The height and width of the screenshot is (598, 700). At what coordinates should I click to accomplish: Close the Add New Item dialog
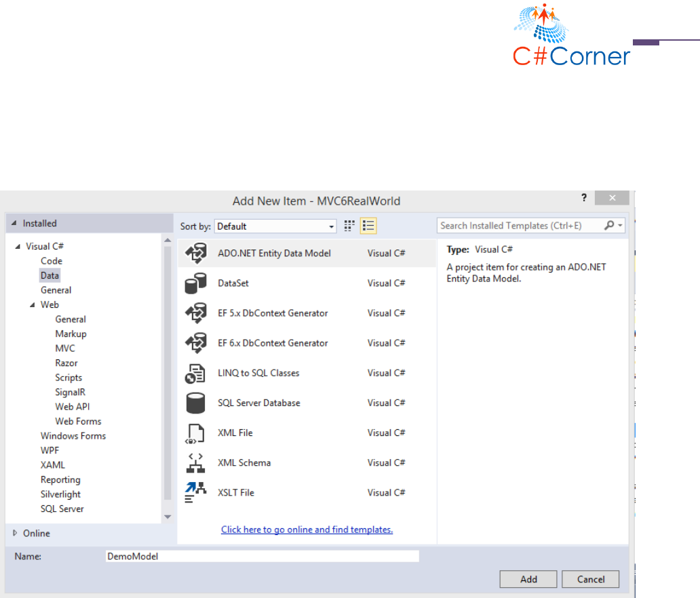click(x=612, y=198)
